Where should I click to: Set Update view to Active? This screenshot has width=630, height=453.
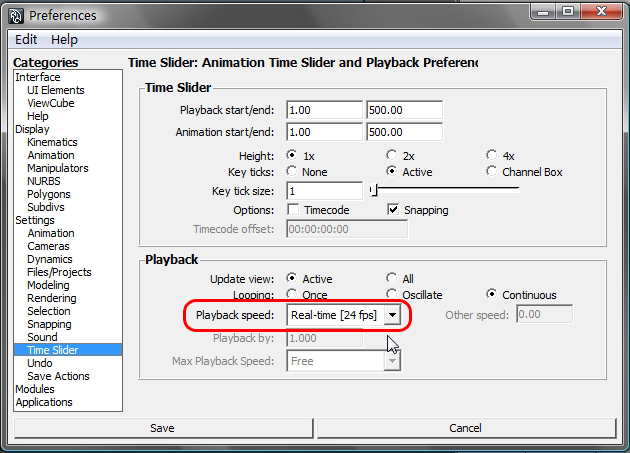tap(292, 278)
